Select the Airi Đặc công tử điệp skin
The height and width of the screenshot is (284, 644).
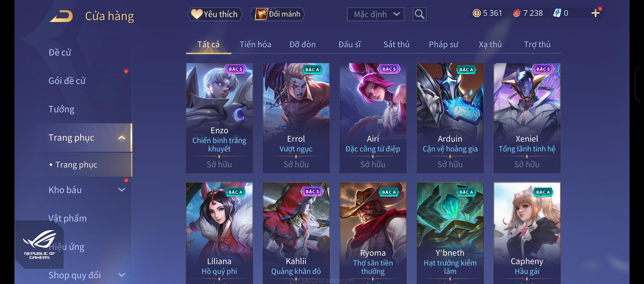click(x=373, y=118)
